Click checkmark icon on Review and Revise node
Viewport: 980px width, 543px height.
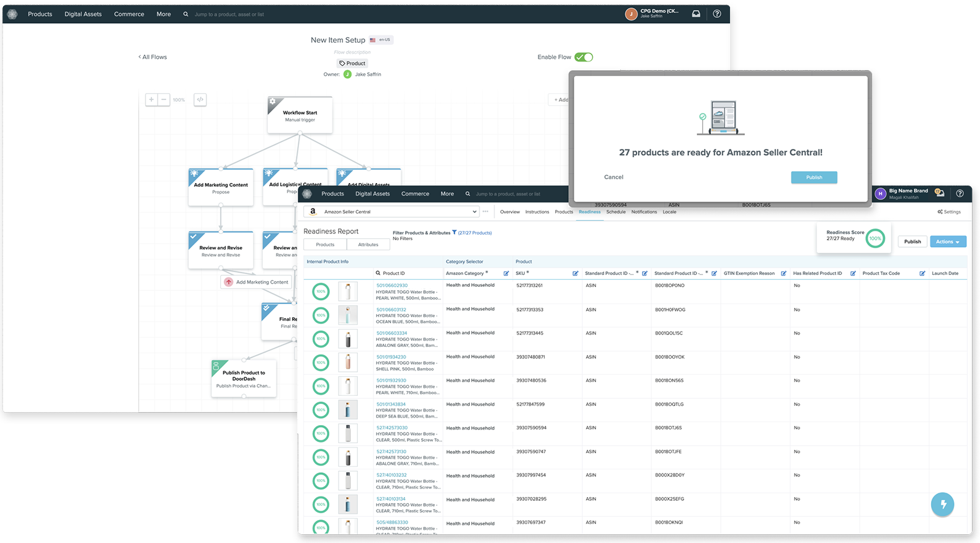tap(194, 236)
